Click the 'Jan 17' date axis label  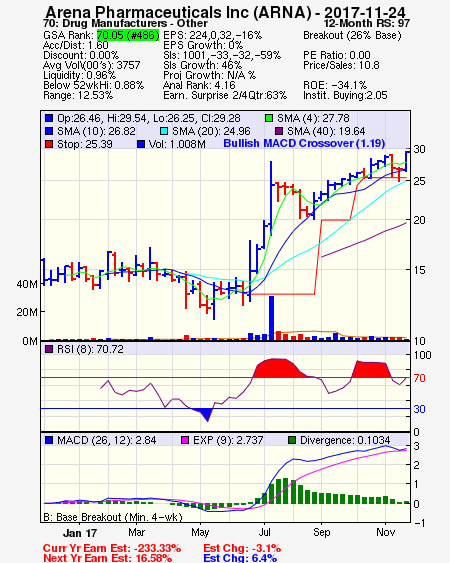point(80,533)
